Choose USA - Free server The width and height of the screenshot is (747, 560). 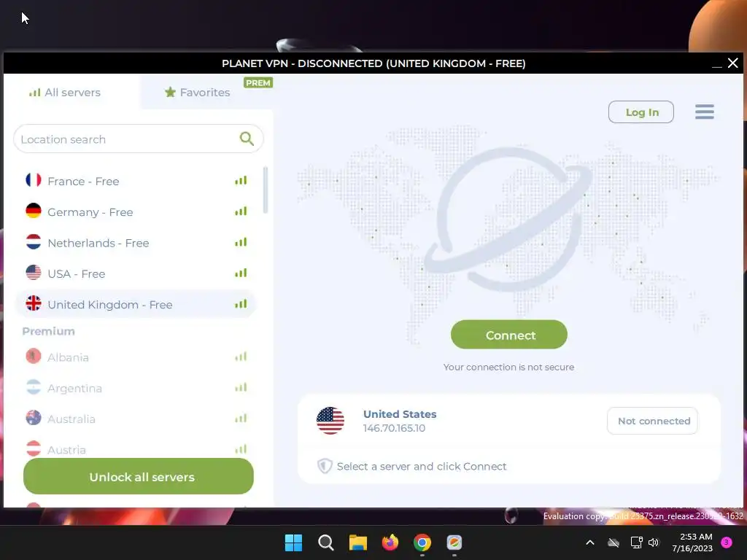pos(136,274)
